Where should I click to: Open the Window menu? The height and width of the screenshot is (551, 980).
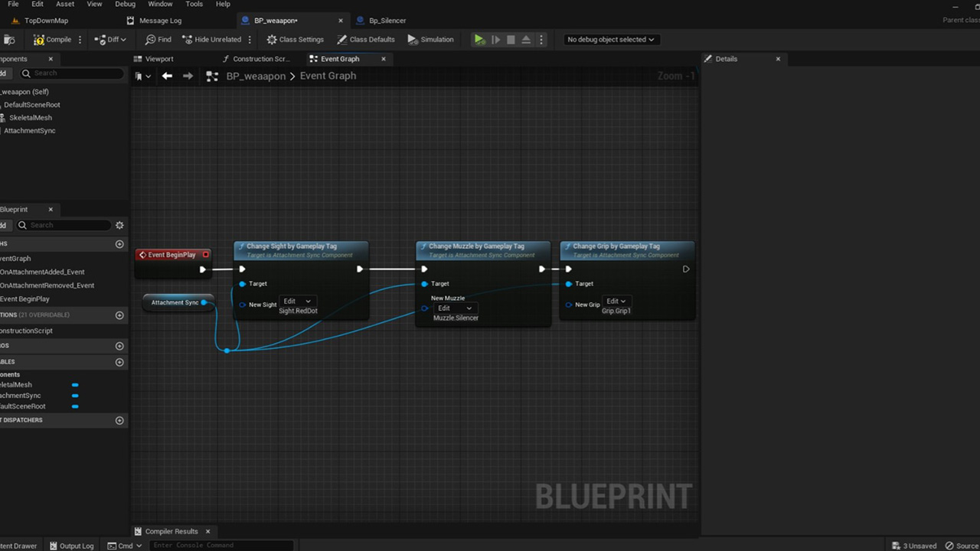pyautogui.click(x=160, y=4)
